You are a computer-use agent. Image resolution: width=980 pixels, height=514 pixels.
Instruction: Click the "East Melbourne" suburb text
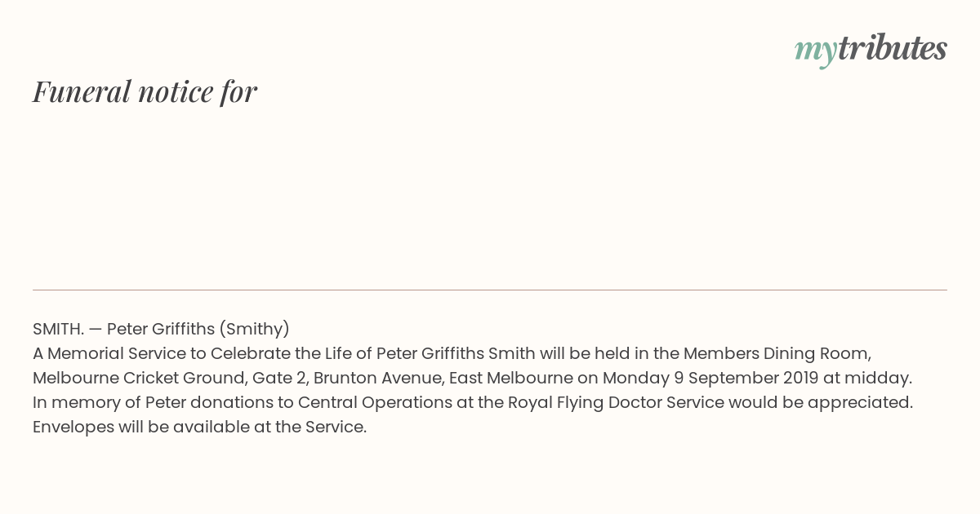[511, 378]
